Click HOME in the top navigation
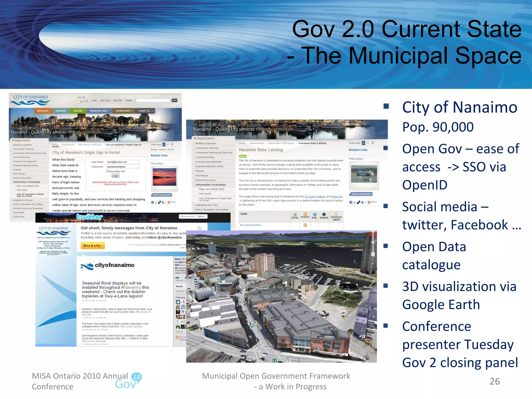Image resolution: width=532 pixels, height=399 pixels. click(x=94, y=101)
